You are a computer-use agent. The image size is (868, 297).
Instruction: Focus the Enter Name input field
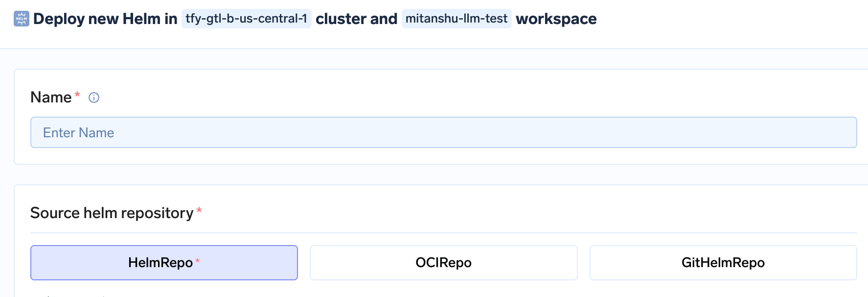[x=443, y=132]
